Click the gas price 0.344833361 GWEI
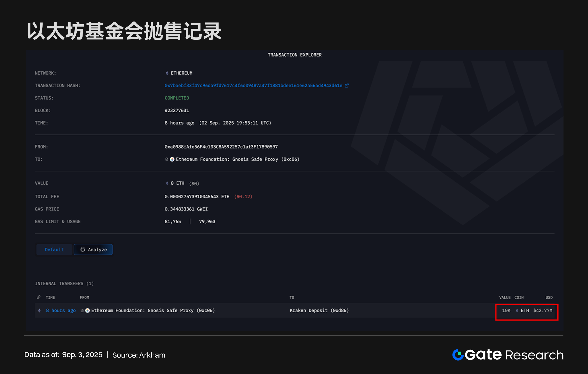Viewport: 588px width, 374px height. 186,209
